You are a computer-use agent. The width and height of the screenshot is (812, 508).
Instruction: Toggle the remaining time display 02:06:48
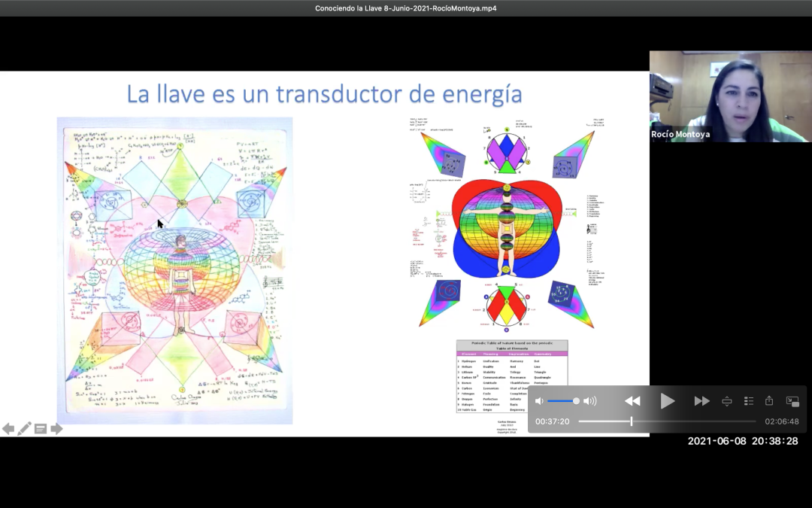pyautogui.click(x=782, y=421)
